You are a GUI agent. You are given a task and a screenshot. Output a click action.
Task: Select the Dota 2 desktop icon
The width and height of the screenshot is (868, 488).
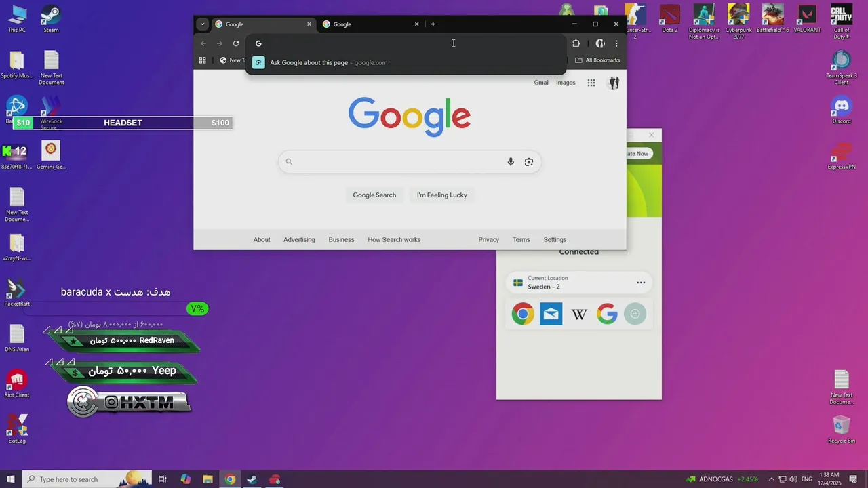[x=670, y=19]
